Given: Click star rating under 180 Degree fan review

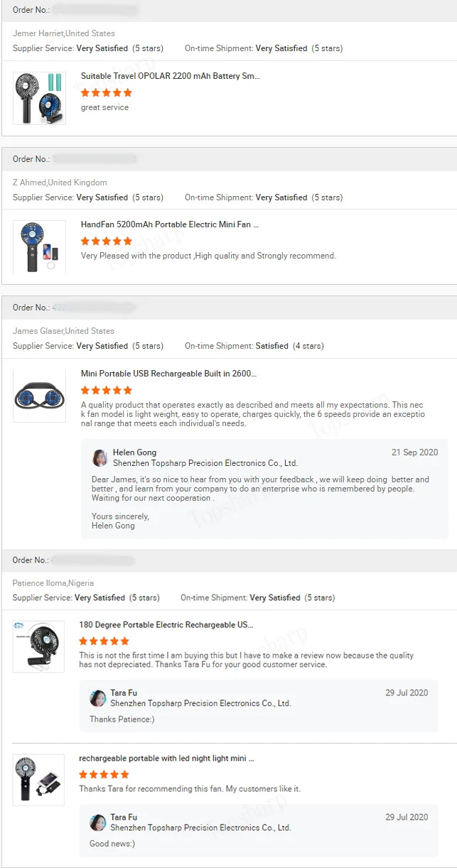Looking at the screenshot, I should click(x=104, y=641).
